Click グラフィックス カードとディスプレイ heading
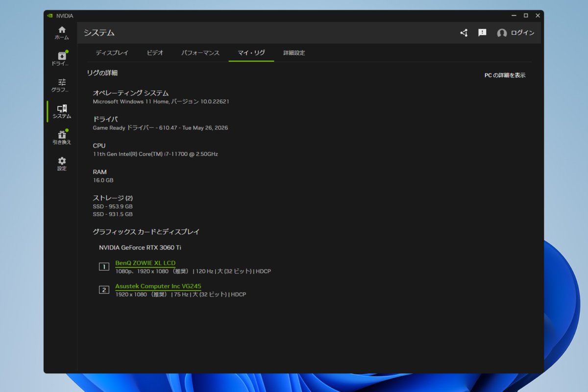This screenshot has width=588, height=392. [x=147, y=232]
